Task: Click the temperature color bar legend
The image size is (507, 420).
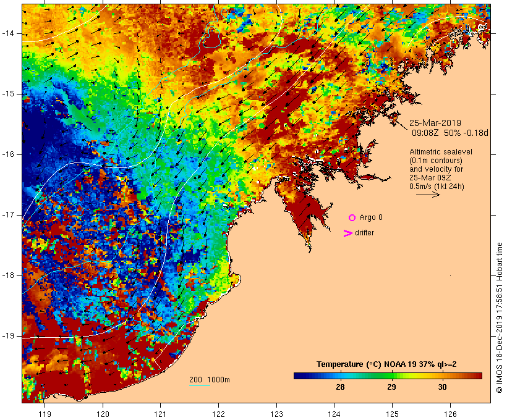Action: pos(388,376)
